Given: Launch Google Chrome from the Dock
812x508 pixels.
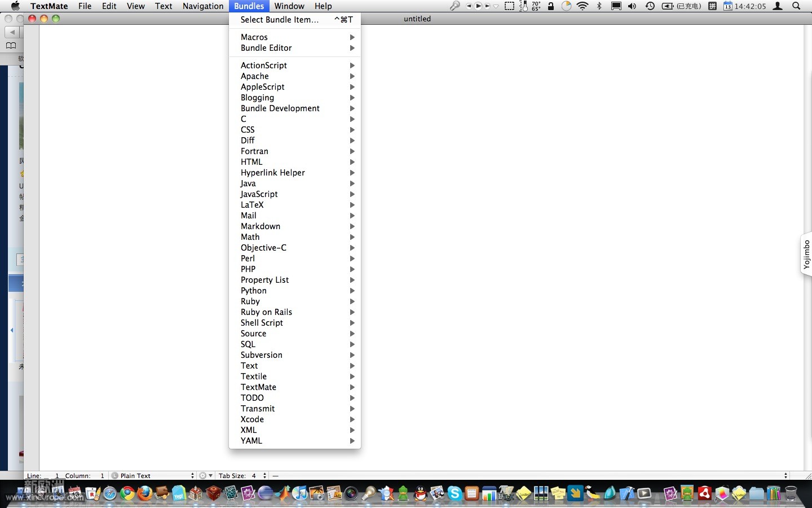Looking at the screenshot, I should tap(127, 493).
